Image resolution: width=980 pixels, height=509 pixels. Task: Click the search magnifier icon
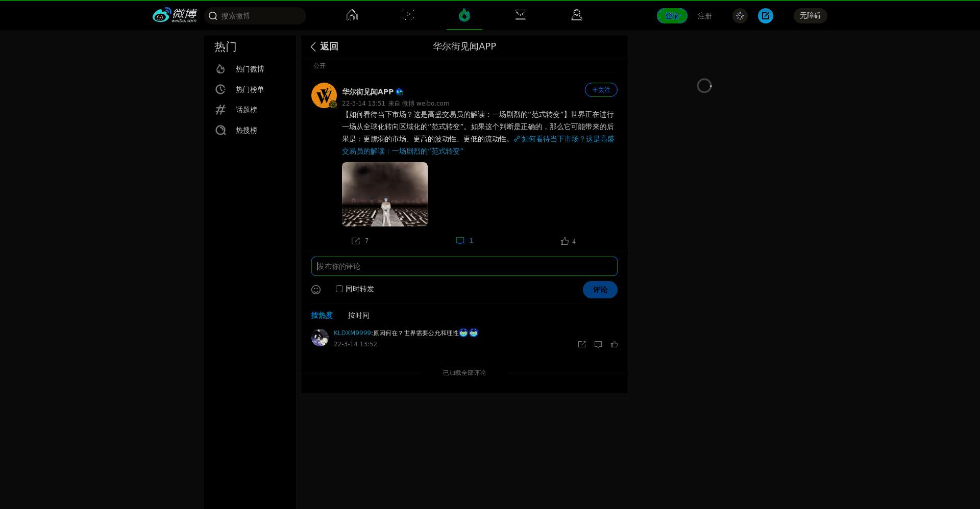coord(213,16)
